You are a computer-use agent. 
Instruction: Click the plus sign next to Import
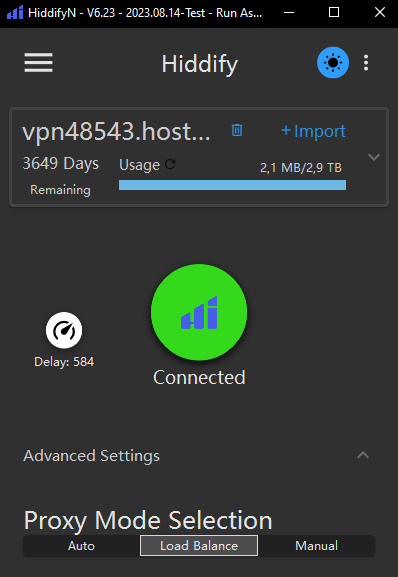click(286, 130)
